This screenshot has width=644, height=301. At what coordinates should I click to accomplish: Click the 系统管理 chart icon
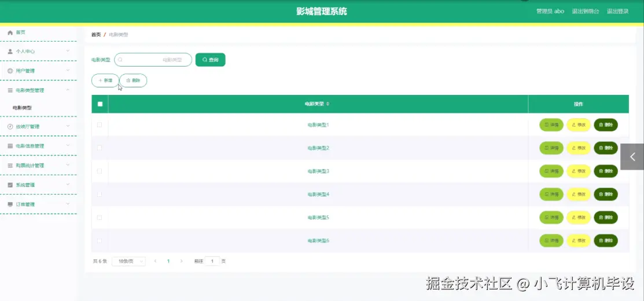pyautogui.click(x=10, y=185)
